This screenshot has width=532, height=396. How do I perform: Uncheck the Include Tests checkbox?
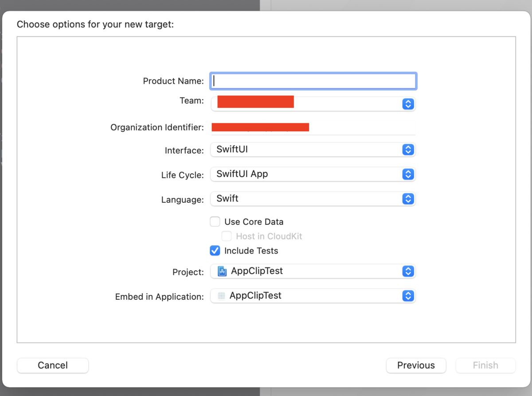(215, 251)
